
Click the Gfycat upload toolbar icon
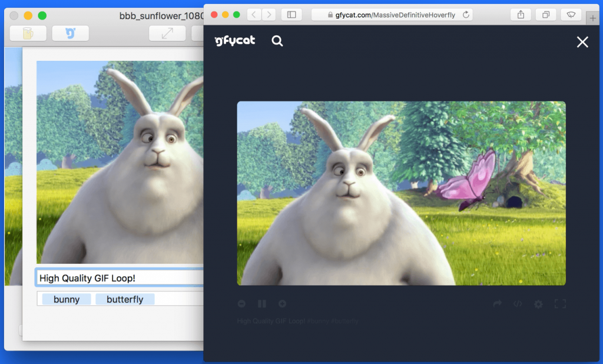coord(71,34)
